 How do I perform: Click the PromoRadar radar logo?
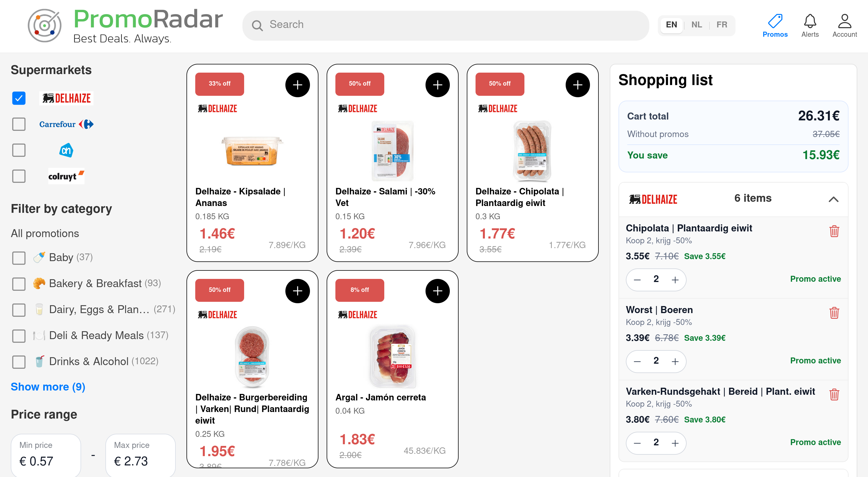pyautogui.click(x=44, y=26)
